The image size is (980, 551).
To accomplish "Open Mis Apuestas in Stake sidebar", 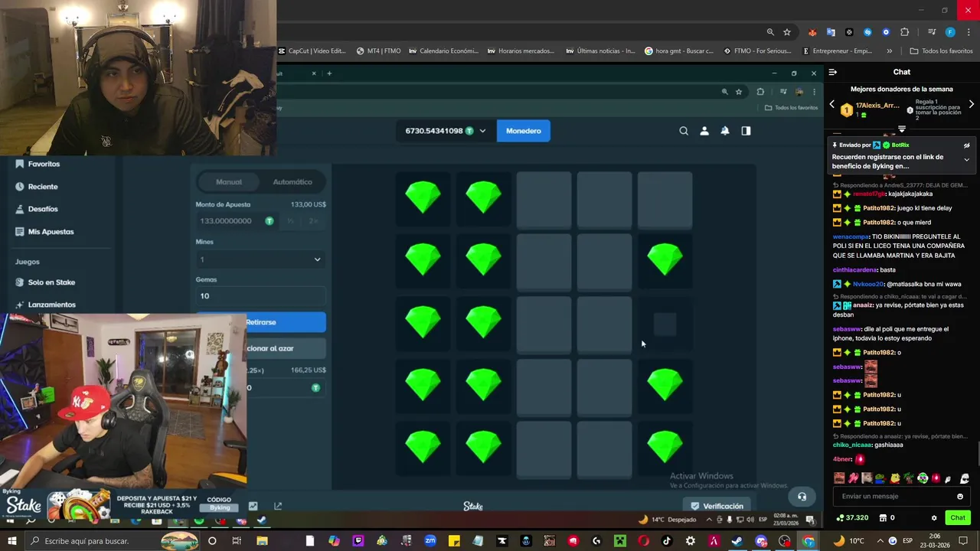I will [x=44, y=232].
